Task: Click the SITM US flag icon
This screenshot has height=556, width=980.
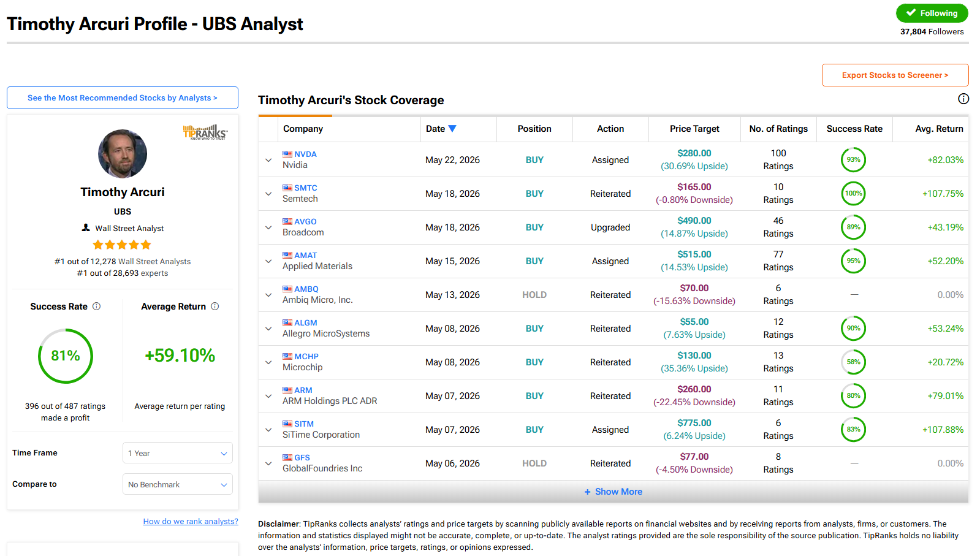Action: [x=287, y=424]
